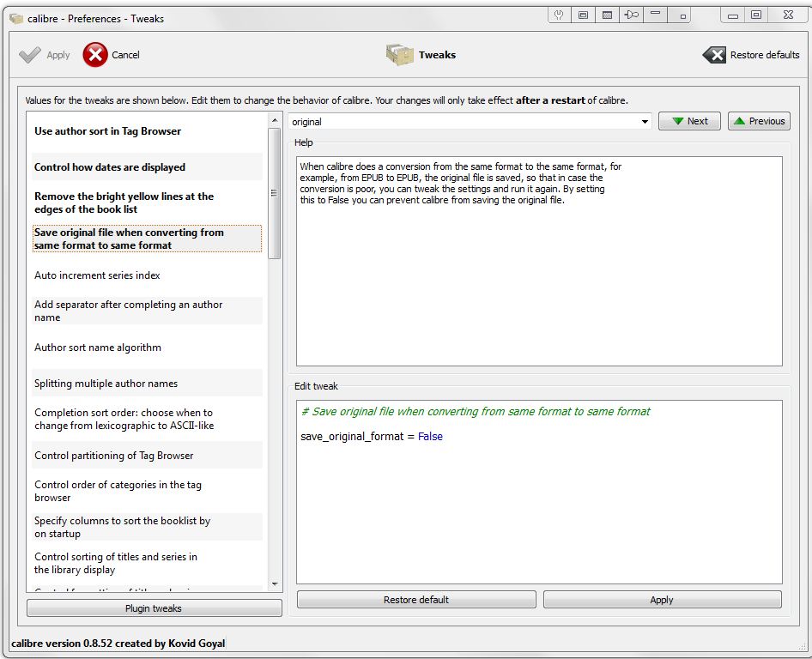This screenshot has width=812, height=659.
Task: Click the small window frame title bar icon
Action: pos(583,15)
